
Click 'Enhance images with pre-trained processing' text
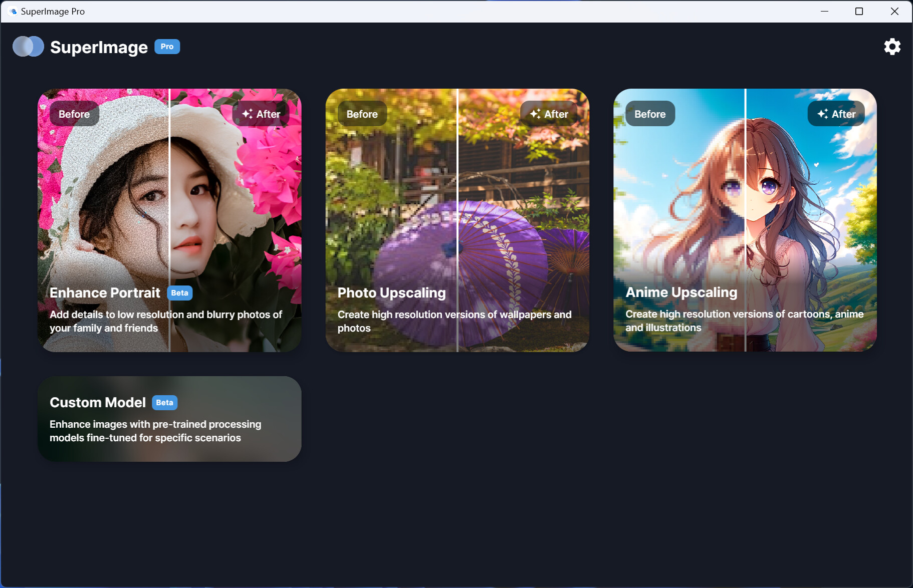click(x=155, y=431)
